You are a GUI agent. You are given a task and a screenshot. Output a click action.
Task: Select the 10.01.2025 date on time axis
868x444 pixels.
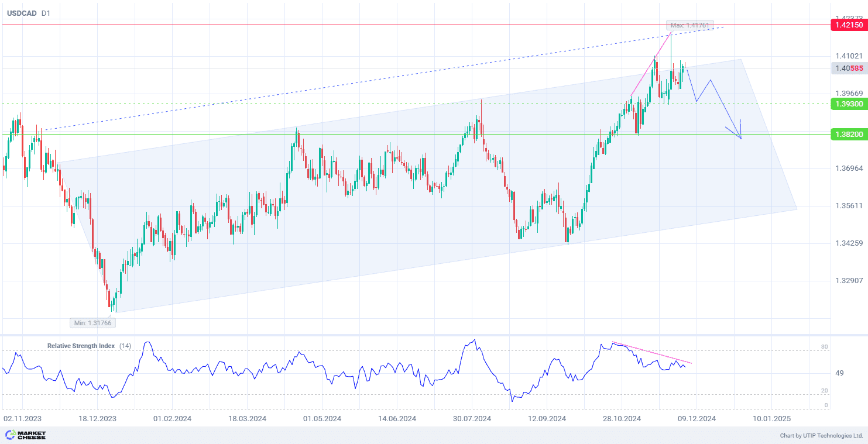click(771, 418)
